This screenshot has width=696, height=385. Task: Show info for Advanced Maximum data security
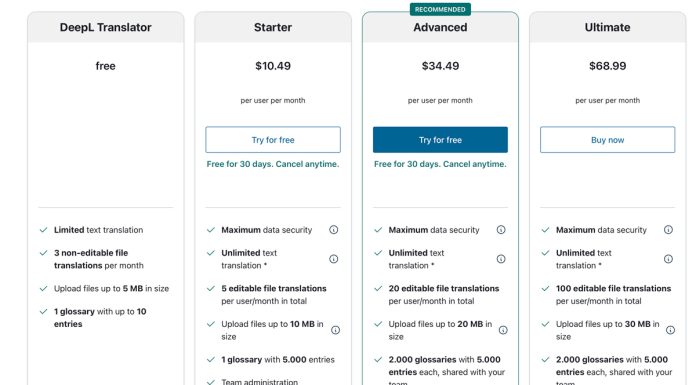click(x=501, y=230)
